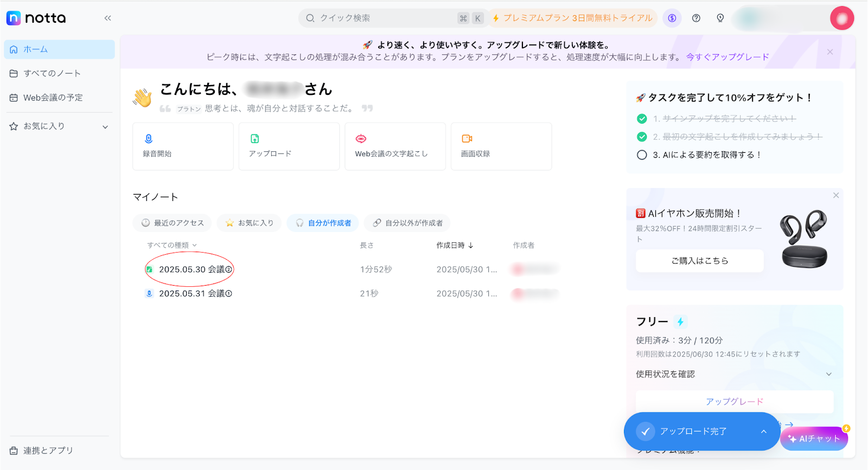This screenshot has height=470, width=868.
Task: Click the 録音開始 microphone icon
Action: click(x=149, y=139)
